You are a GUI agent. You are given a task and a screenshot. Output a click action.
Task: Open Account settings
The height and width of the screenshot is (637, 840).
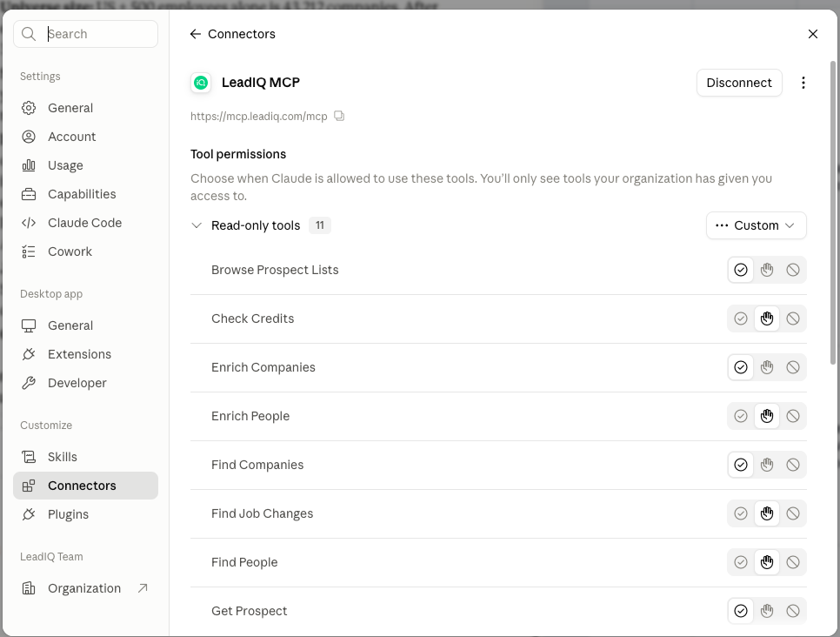tap(86, 137)
